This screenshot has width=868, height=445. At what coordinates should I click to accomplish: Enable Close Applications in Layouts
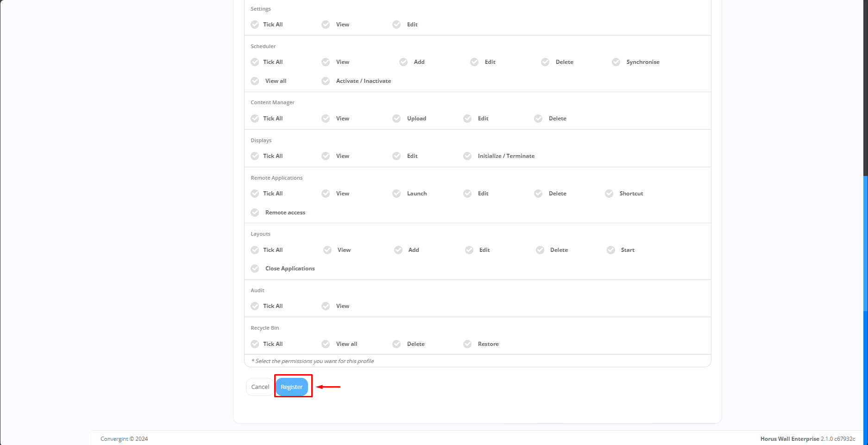pyautogui.click(x=255, y=269)
